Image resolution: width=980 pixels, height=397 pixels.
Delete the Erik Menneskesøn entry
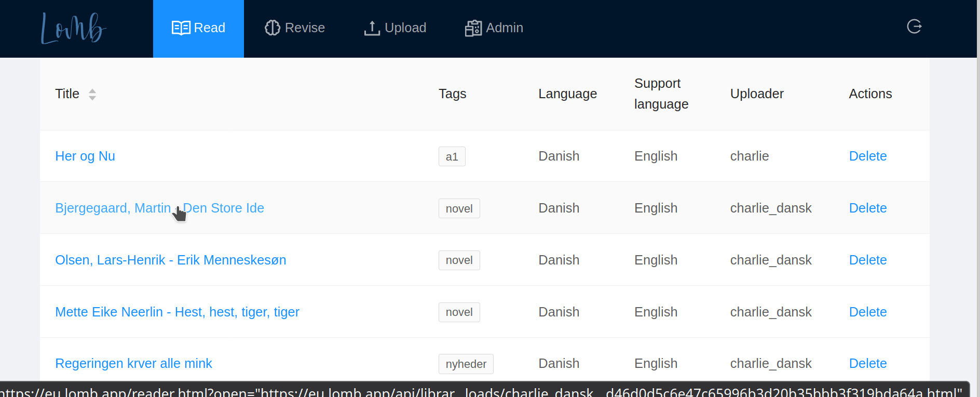867,260
